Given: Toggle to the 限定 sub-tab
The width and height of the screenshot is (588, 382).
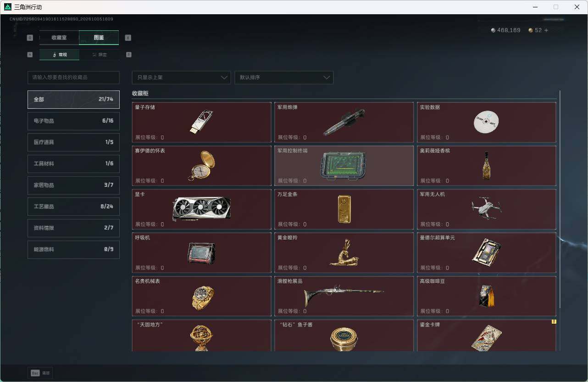Looking at the screenshot, I should (99, 55).
